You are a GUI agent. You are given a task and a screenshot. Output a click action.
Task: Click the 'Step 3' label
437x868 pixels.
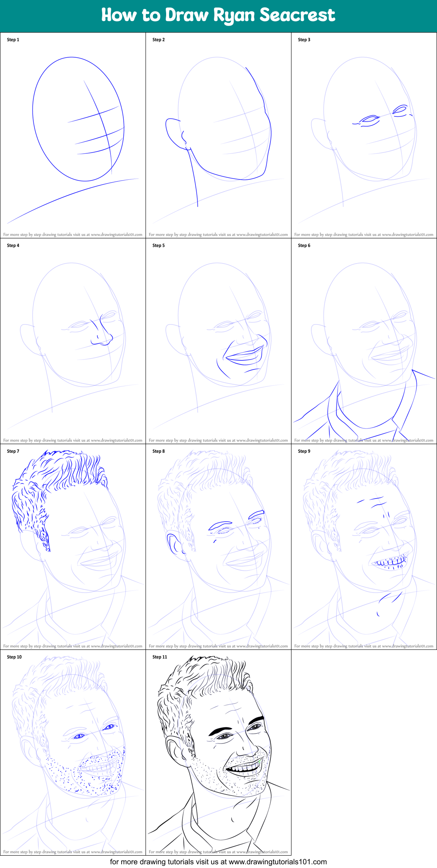click(x=304, y=40)
